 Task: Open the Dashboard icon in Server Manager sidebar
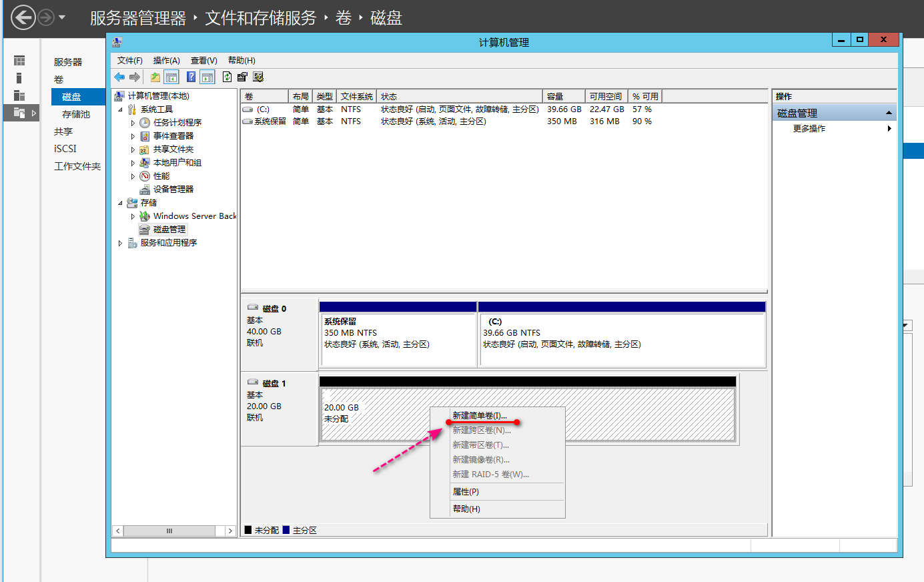pos(19,61)
